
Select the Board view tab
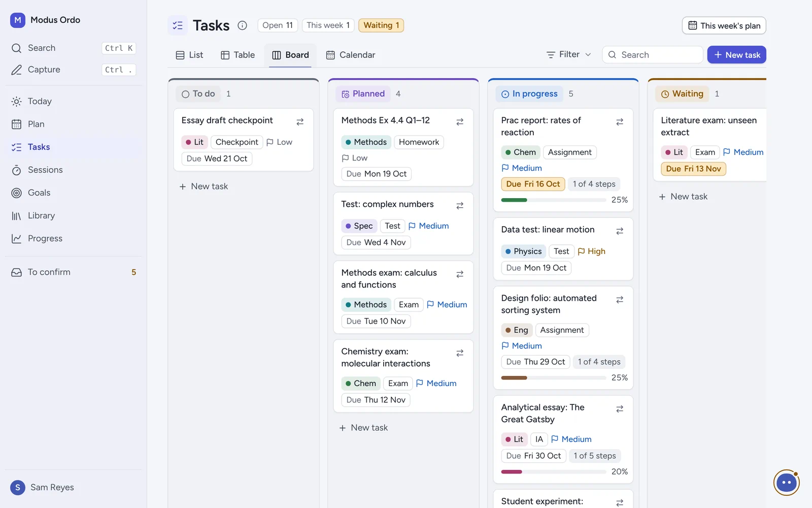290,55
